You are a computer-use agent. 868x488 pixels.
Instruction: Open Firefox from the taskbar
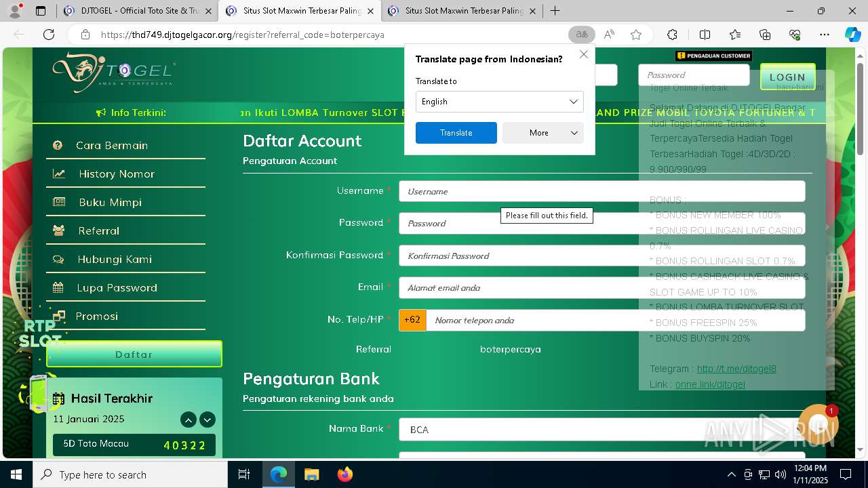[345, 474]
